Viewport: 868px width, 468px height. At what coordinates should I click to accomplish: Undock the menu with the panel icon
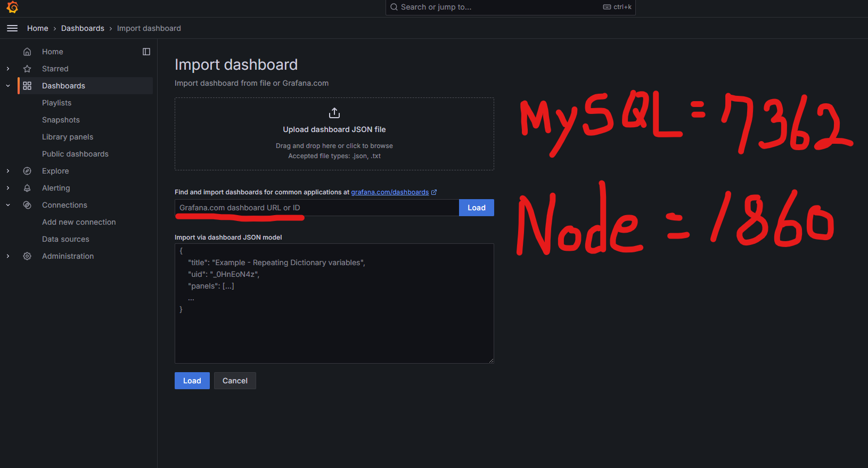(x=146, y=52)
